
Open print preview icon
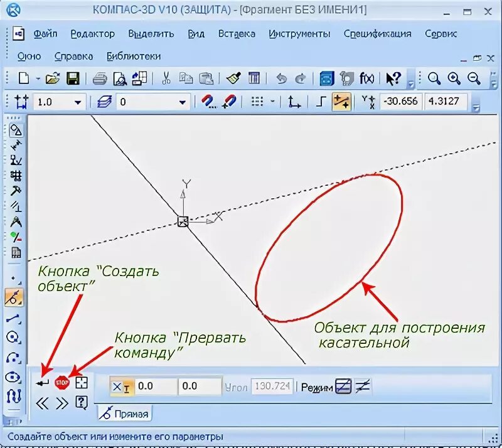(120, 78)
